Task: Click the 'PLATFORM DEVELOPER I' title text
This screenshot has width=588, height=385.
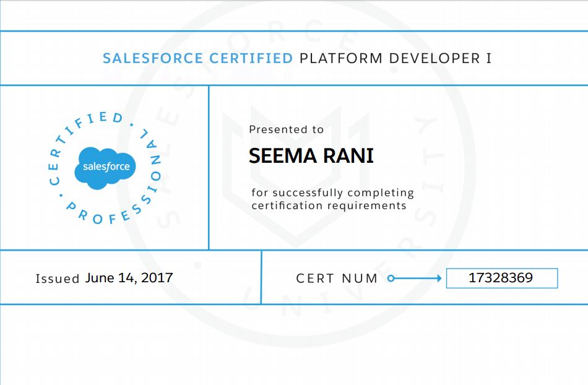Action: point(396,58)
